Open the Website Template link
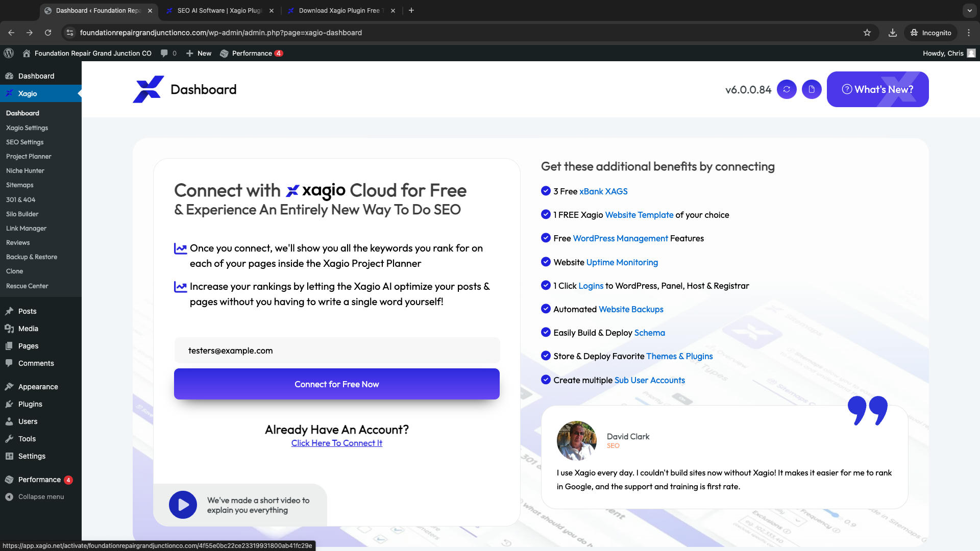This screenshot has height=551, width=980. tap(639, 215)
